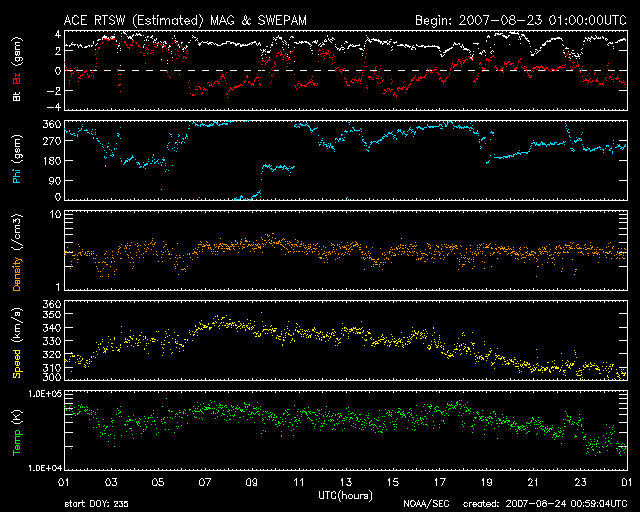Screen dimensions: 640x512
Task: Click the '310' tick on the Speed axis
Action: coord(52,367)
